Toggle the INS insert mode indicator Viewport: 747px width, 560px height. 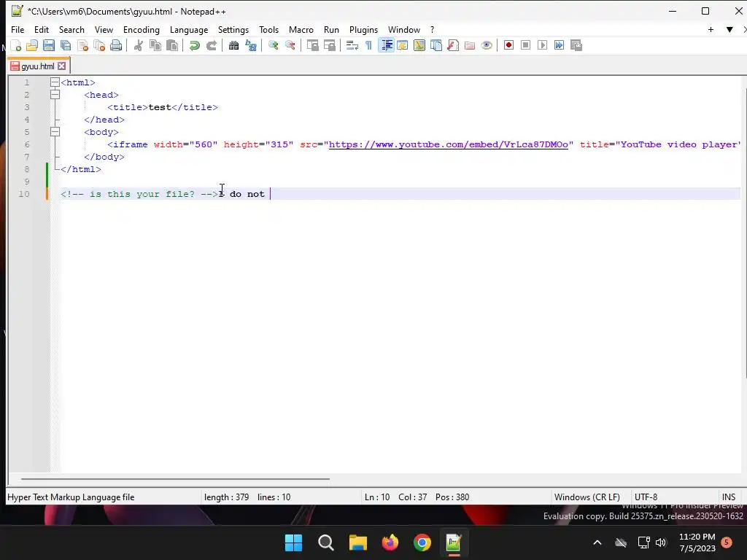coord(729,497)
